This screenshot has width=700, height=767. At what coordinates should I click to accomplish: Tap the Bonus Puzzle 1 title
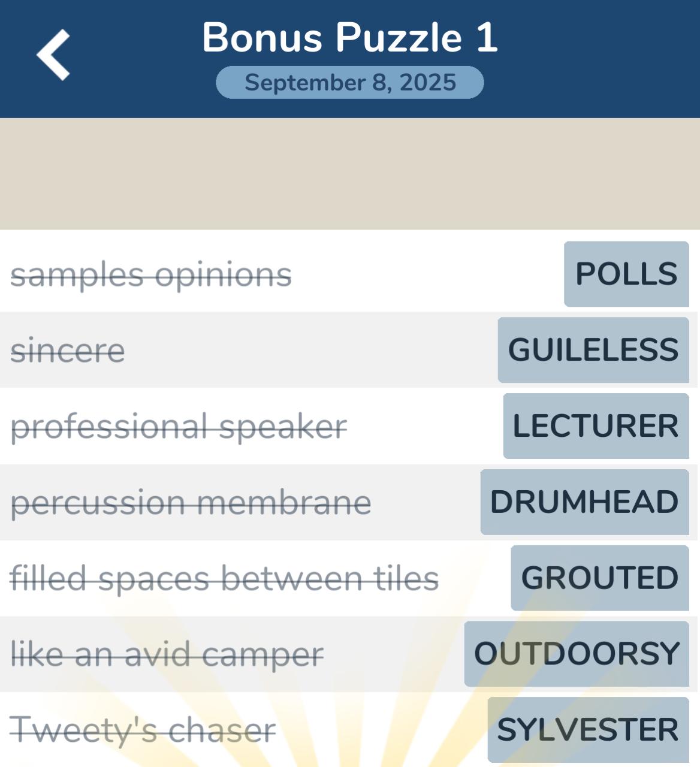tap(350, 37)
